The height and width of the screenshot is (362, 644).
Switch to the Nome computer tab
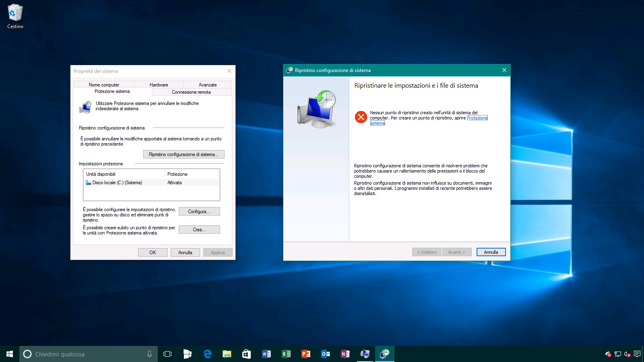(x=104, y=85)
